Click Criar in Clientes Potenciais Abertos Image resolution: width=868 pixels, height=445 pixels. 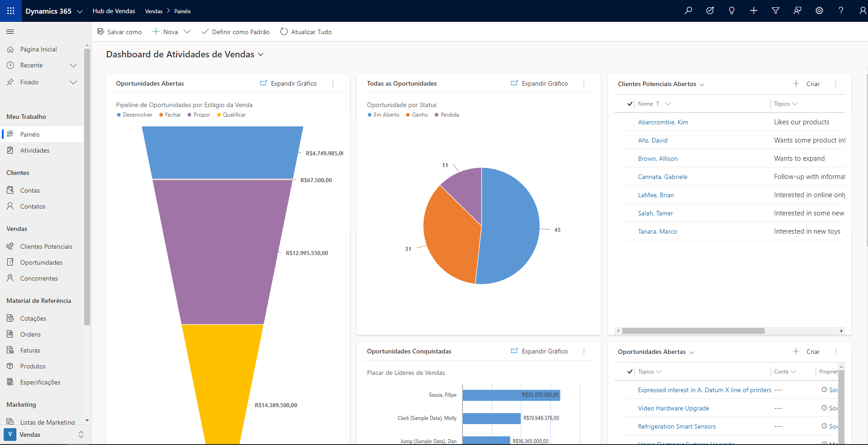(806, 84)
